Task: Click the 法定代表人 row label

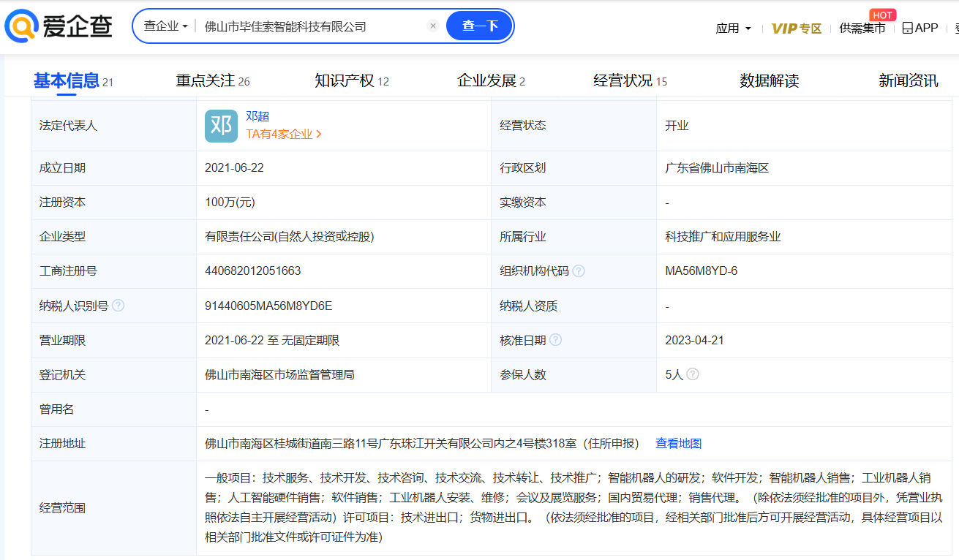Action: [x=68, y=126]
